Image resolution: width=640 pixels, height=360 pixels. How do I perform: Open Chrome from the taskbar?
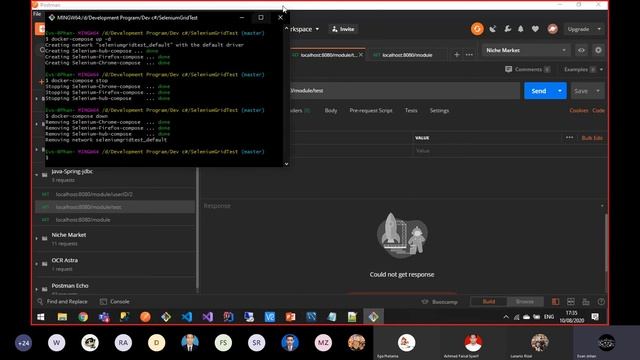coord(83,317)
